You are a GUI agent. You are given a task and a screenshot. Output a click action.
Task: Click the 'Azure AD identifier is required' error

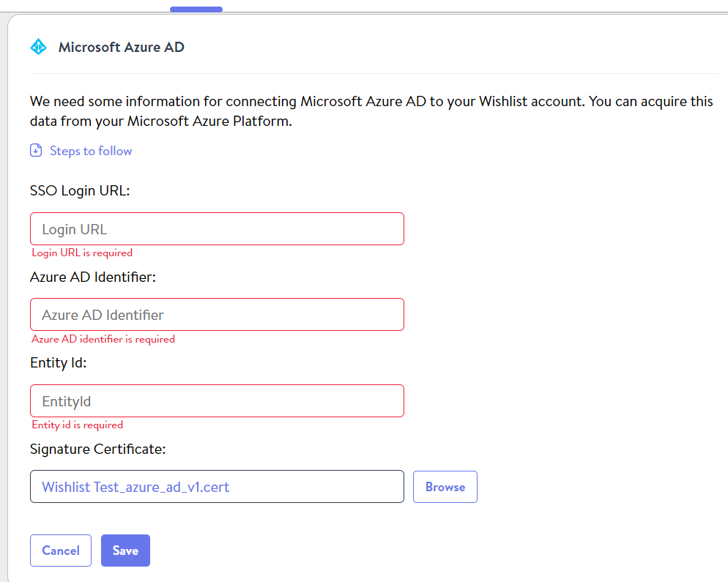point(103,339)
